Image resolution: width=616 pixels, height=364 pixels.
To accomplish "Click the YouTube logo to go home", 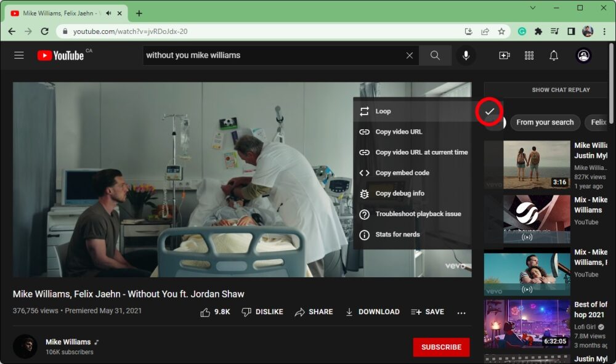I will 60,55.
